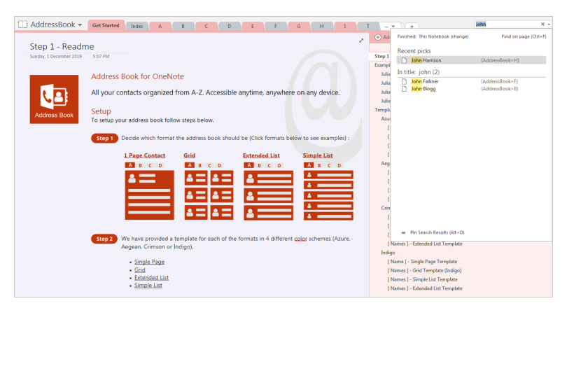
Task: Follow the Extended List bullet link
Action: click(x=152, y=278)
